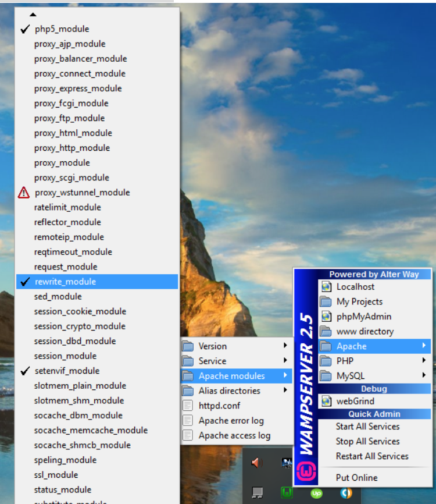Select sed_module in the list
Viewport: 436px width, 504px height.
tap(97, 296)
